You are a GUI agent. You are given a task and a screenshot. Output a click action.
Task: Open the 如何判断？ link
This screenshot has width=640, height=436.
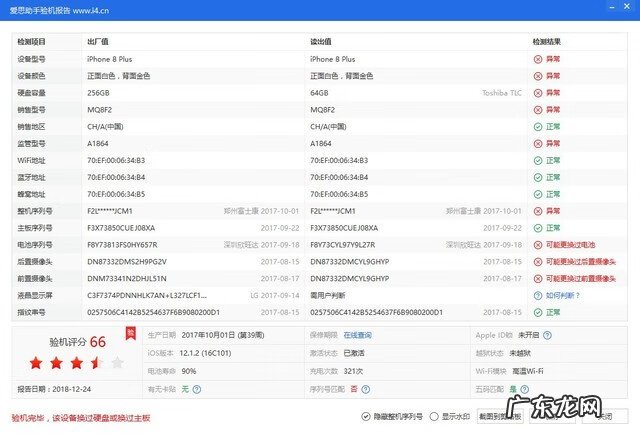(x=563, y=296)
